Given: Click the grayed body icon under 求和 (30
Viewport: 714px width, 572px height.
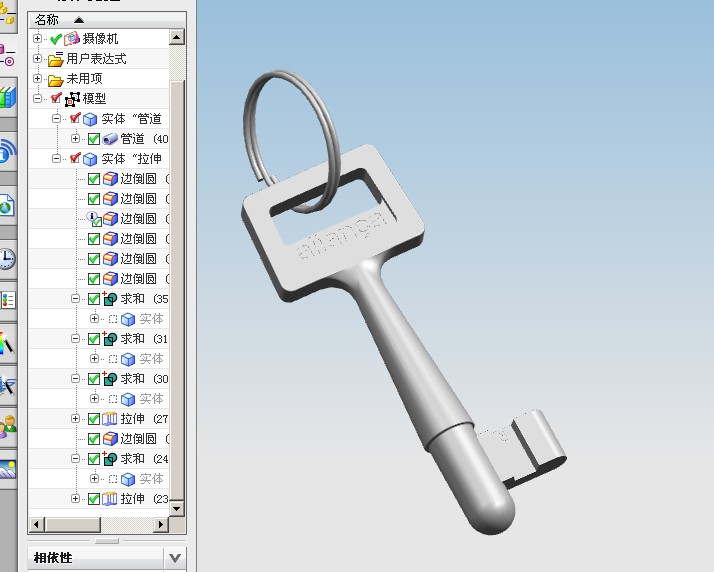Looking at the screenshot, I should [128, 399].
